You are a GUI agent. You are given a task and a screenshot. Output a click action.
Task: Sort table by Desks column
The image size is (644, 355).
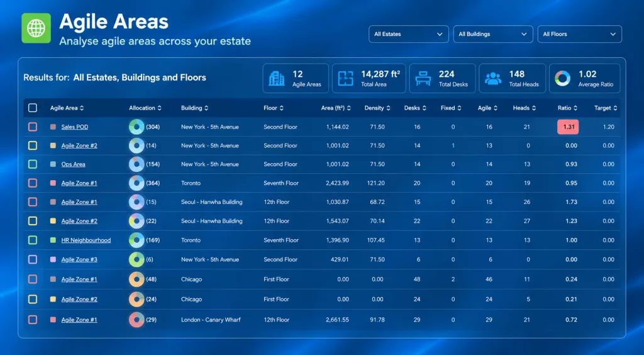[x=415, y=108]
